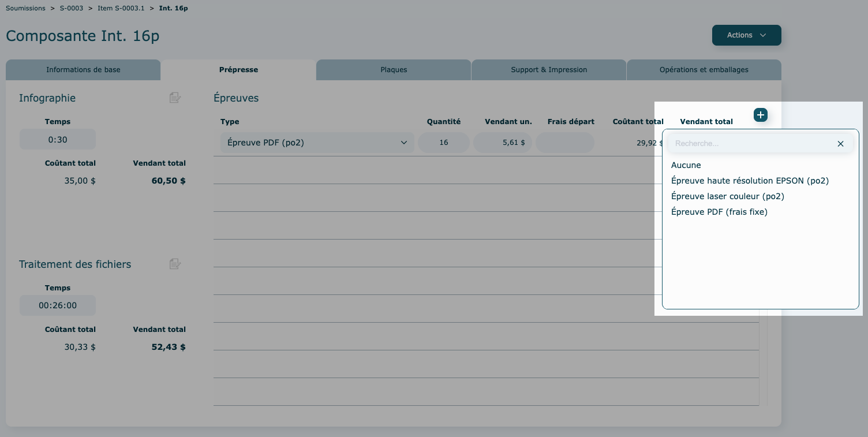Viewport: 868px width, 437px height.
Task: Clear the search field with the X icon
Action: [840, 144]
